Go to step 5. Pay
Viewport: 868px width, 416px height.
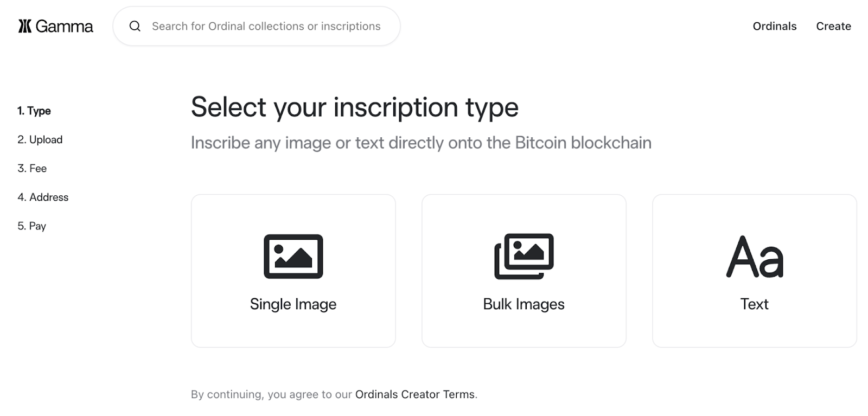[x=31, y=226]
